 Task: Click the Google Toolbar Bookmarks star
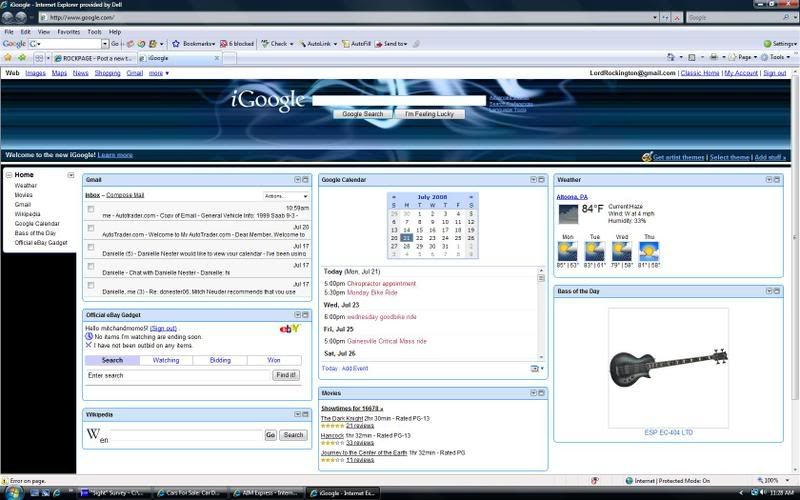pyautogui.click(x=176, y=44)
